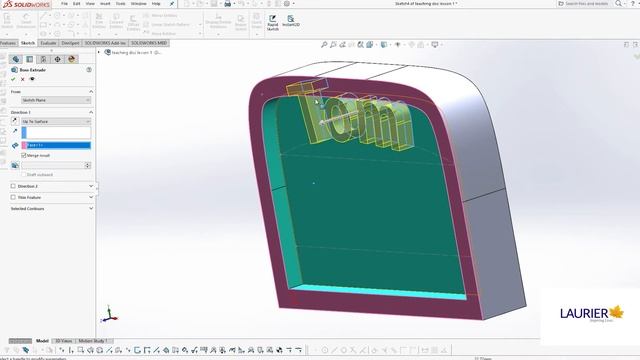Collapse the Direction 1 section chevron

click(91, 112)
